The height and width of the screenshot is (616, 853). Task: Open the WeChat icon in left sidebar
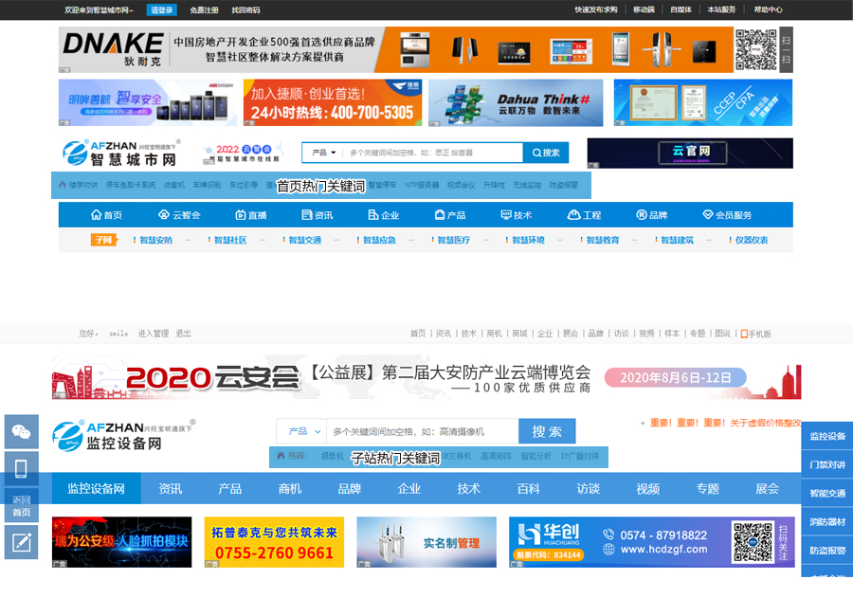(x=22, y=432)
